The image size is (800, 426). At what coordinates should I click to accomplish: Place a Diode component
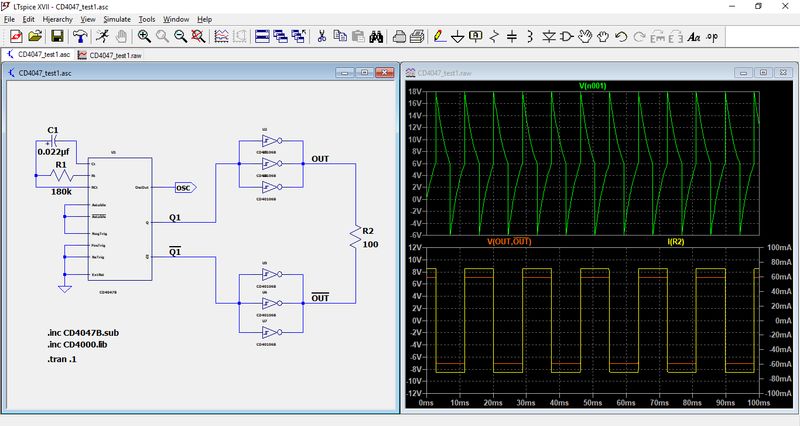pyautogui.click(x=549, y=36)
